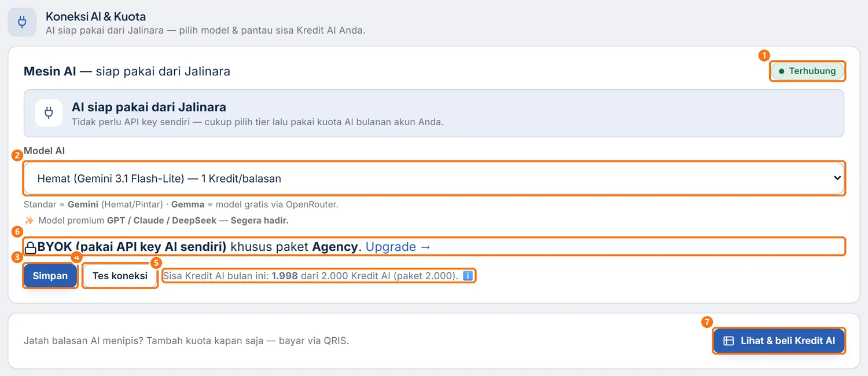Click the plug icon beside Koneksi AI & Kuota

point(22,23)
